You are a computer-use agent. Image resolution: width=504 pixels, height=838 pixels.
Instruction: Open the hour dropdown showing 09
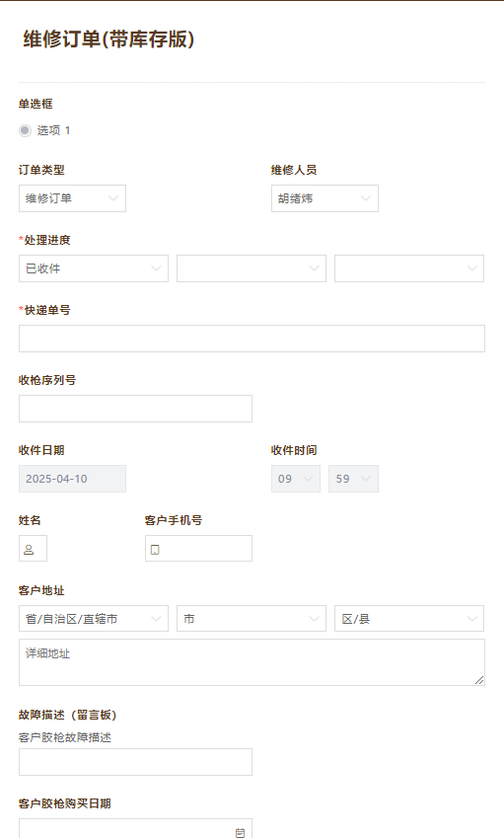(296, 479)
